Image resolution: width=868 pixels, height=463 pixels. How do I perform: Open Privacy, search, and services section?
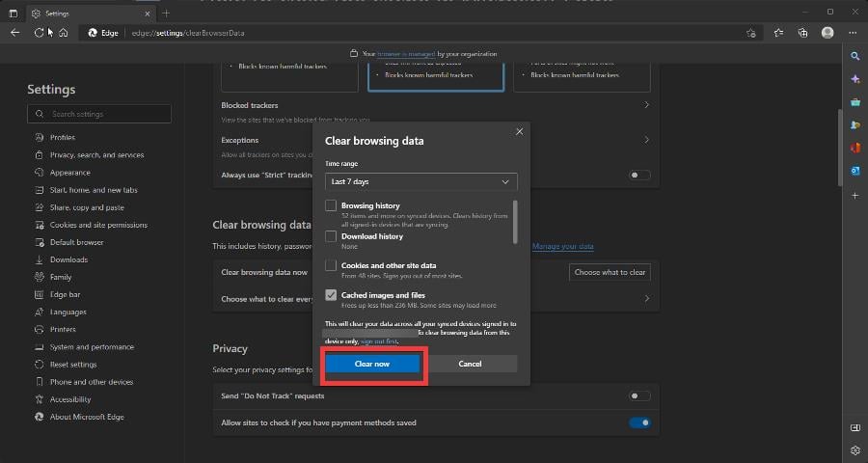96,155
